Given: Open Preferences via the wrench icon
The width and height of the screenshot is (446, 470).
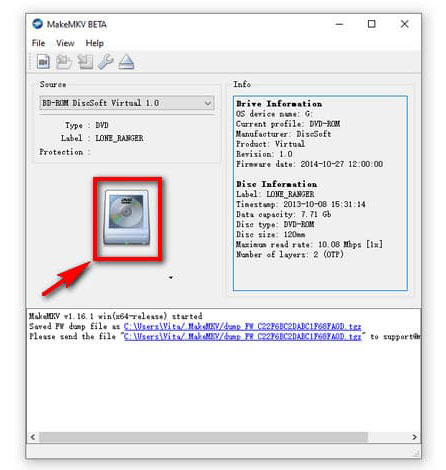Looking at the screenshot, I should pos(106,62).
